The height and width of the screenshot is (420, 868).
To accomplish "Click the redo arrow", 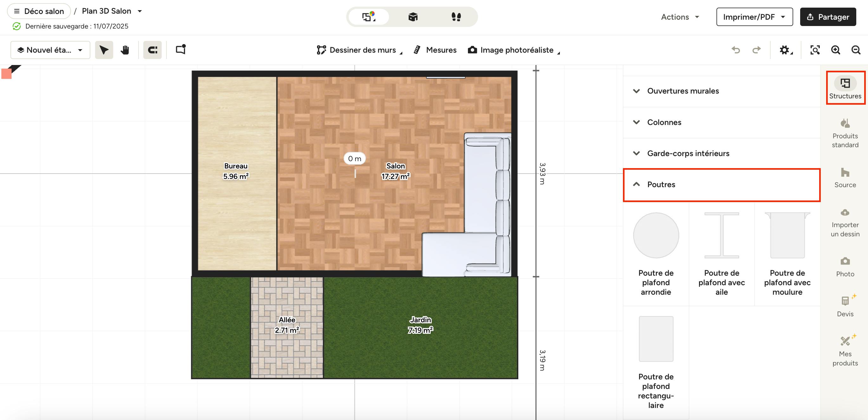I will 756,50.
